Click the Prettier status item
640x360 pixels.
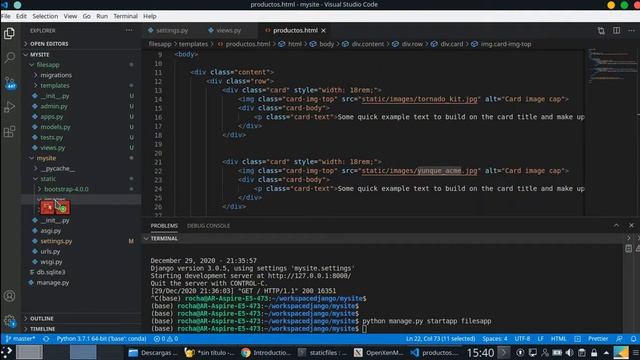tap(598, 339)
